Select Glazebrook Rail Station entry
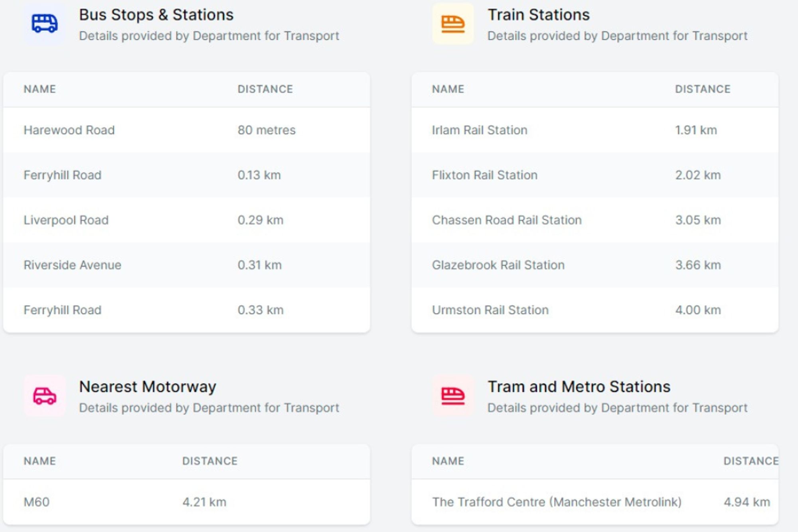 498,265
